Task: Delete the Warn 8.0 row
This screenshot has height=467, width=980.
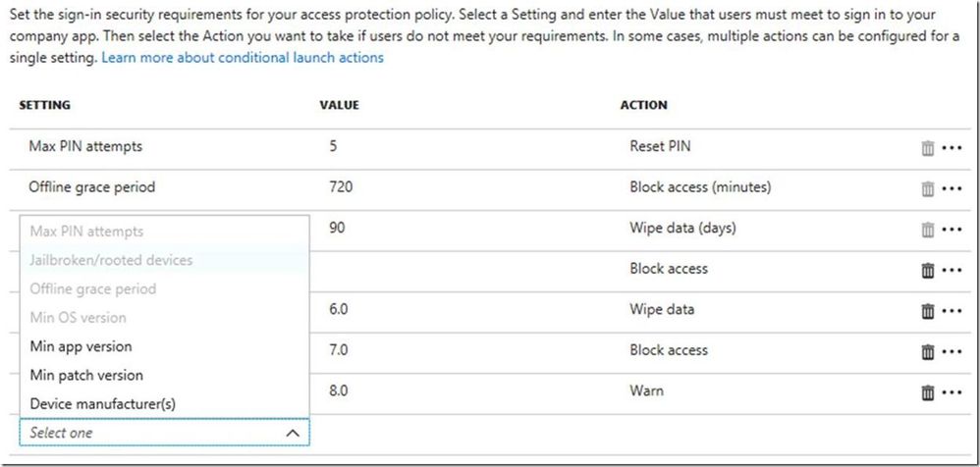Action: pos(927,392)
